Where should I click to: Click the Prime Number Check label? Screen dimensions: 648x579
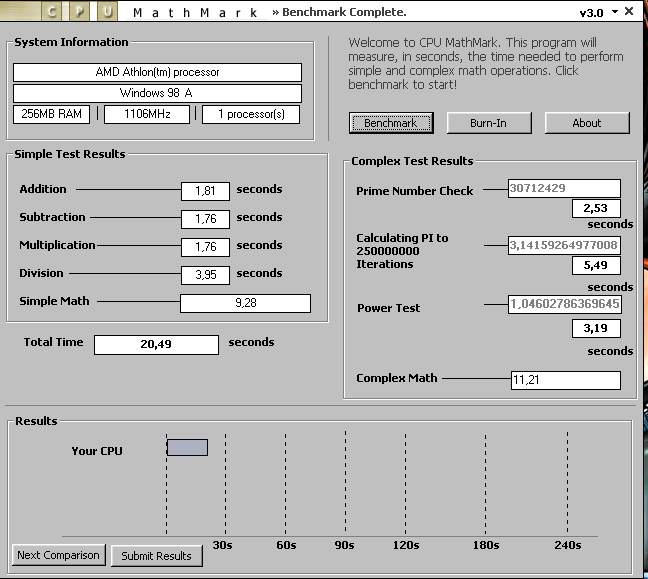(x=415, y=191)
